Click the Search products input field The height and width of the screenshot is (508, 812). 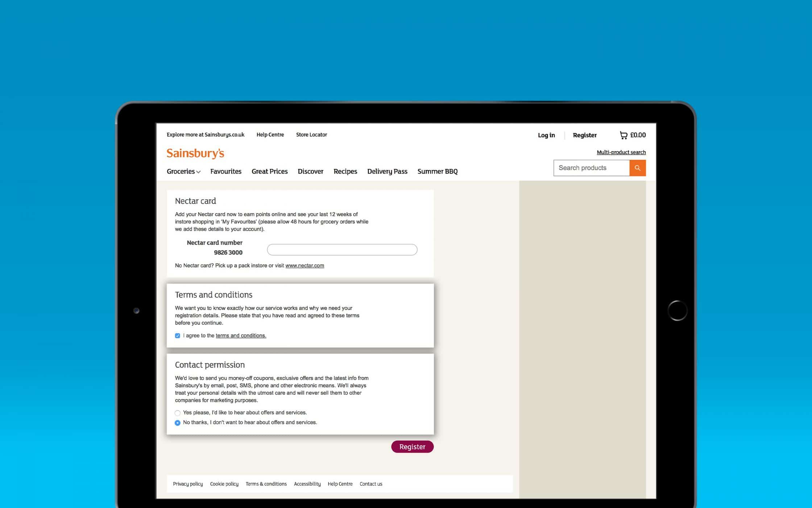(591, 168)
